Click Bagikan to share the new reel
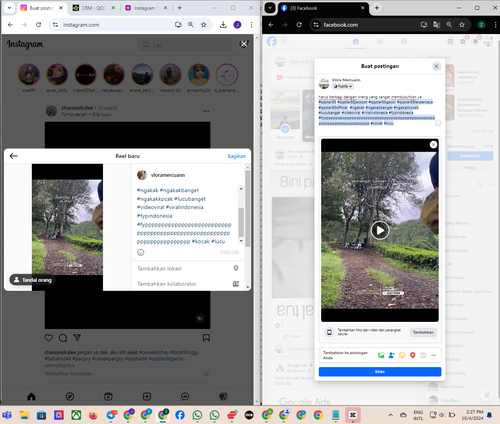500x424 pixels. 236,156
